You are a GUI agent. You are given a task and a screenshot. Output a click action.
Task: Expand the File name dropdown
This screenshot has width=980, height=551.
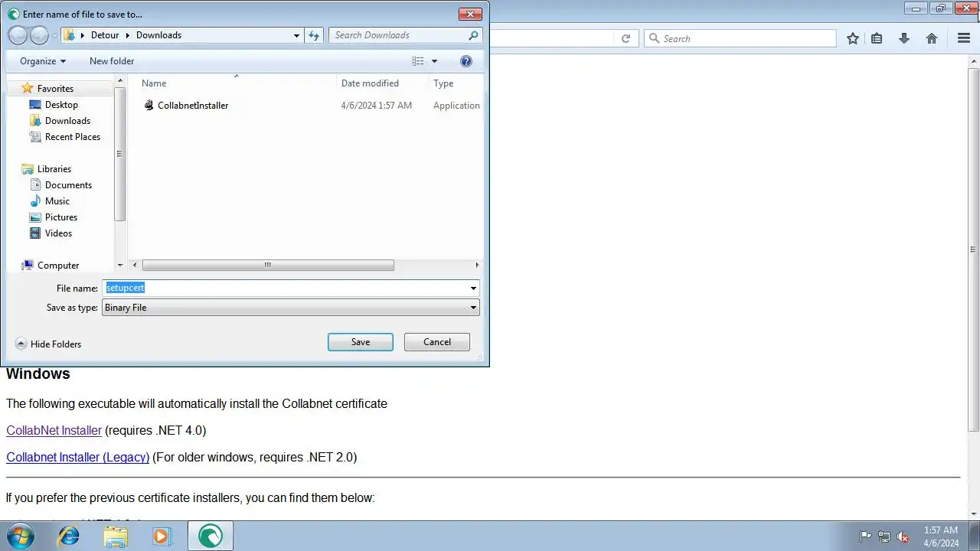pyautogui.click(x=474, y=288)
